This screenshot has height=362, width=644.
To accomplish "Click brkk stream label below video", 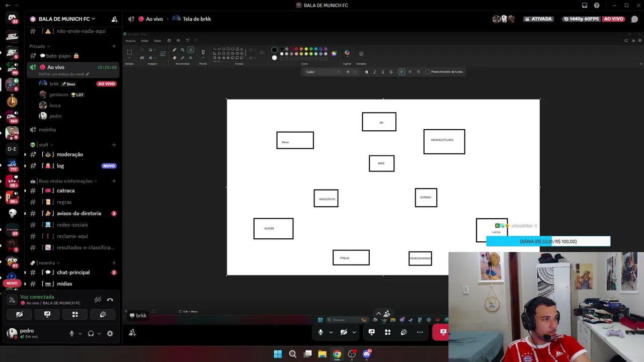I will pos(138,316).
